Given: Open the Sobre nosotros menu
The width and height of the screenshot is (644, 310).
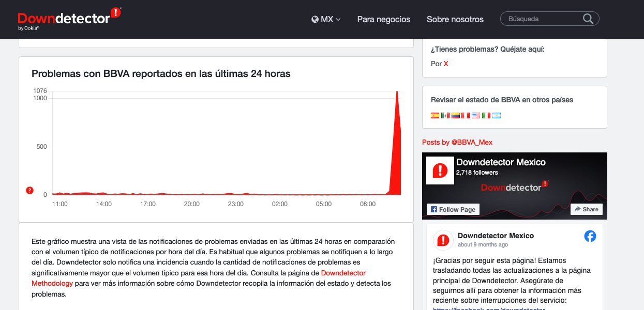Looking at the screenshot, I should [455, 19].
